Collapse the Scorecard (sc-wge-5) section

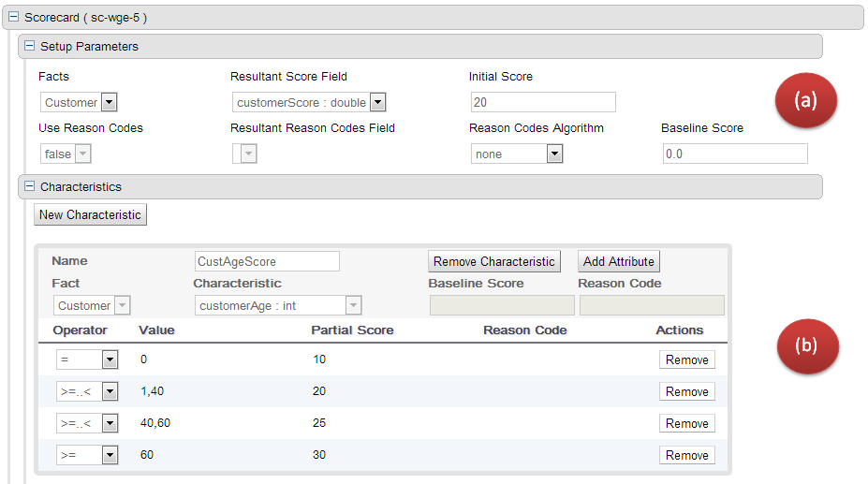(13, 17)
